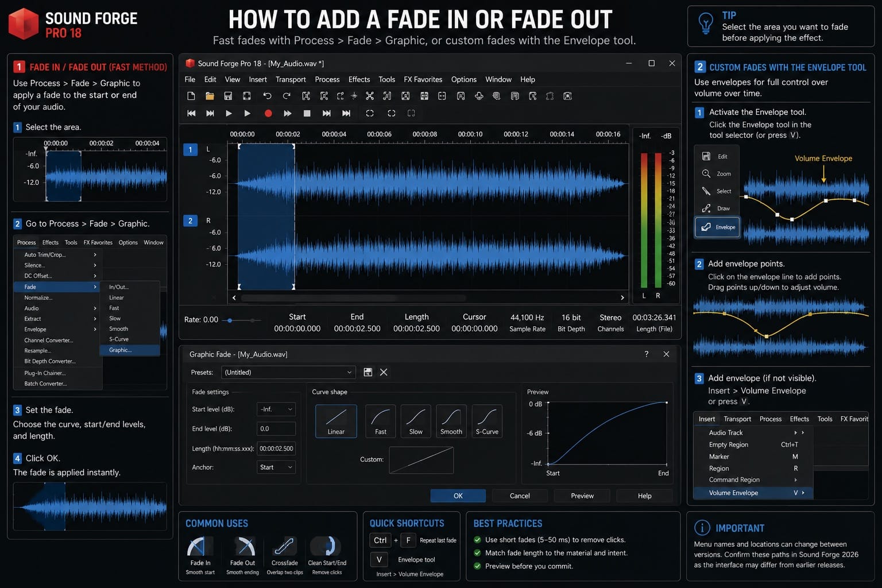The height and width of the screenshot is (588, 882).
Task: Click the End level (dB) input field
Action: point(276,428)
